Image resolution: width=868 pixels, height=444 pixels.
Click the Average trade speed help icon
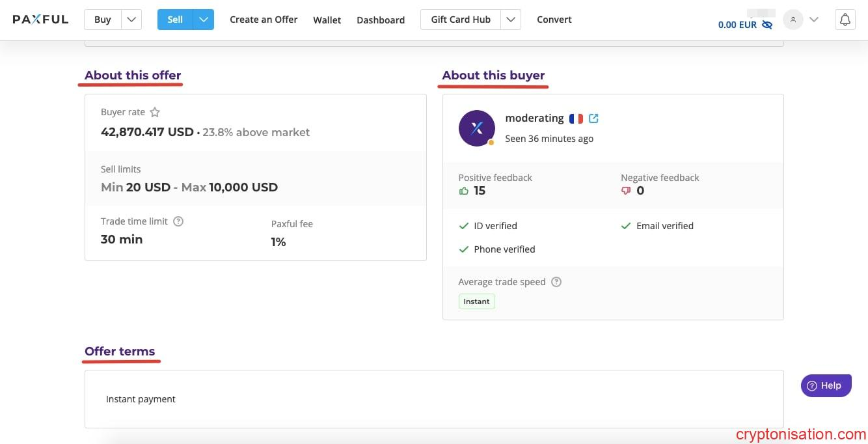point(556,282)
